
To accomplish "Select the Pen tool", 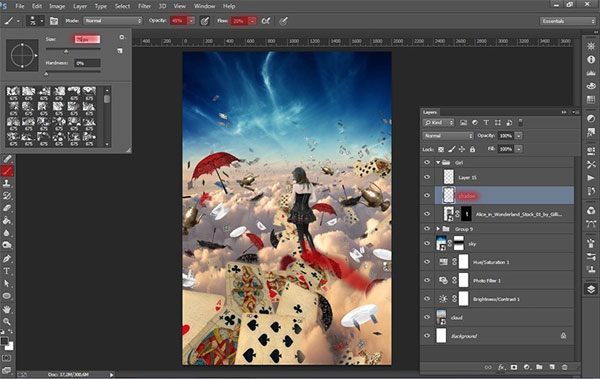I will (x=7, y=259).
